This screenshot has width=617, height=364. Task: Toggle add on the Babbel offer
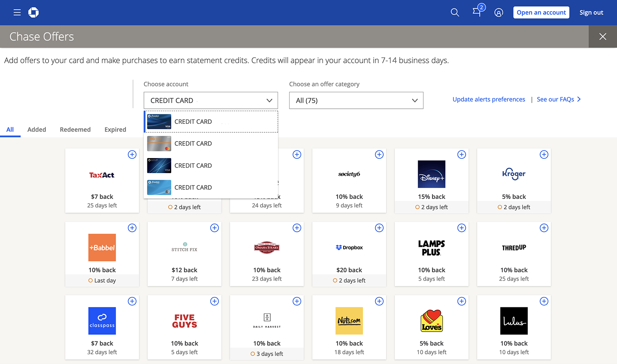point(132,228)
